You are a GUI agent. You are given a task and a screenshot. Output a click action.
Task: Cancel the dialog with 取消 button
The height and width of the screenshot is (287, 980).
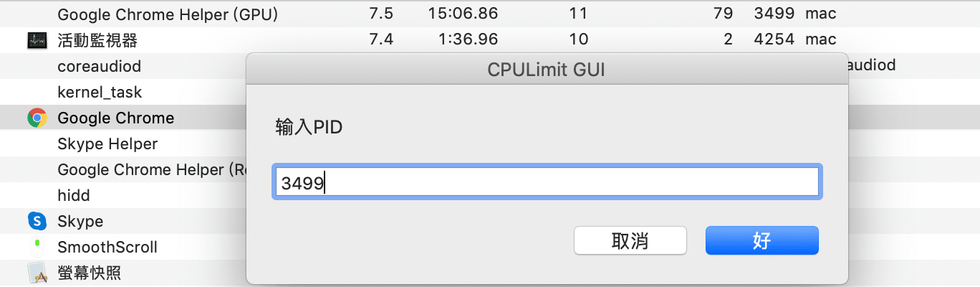click(630, 240)
